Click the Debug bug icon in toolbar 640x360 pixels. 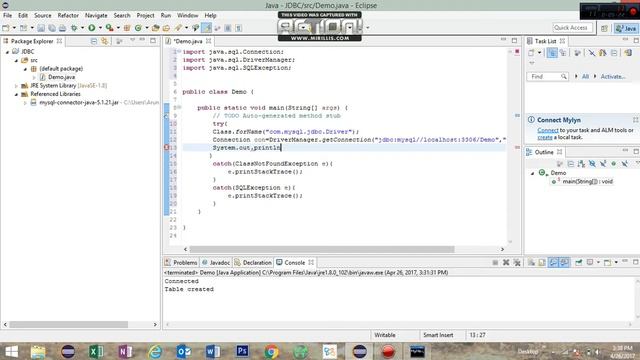pos(74,28)
